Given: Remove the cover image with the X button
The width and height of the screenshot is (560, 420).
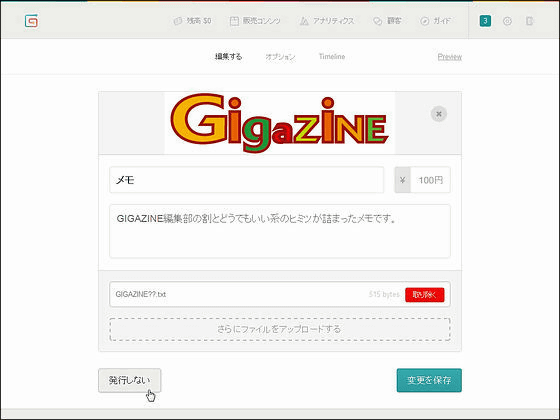Looking at the screenshot, I should coord(439,114).
